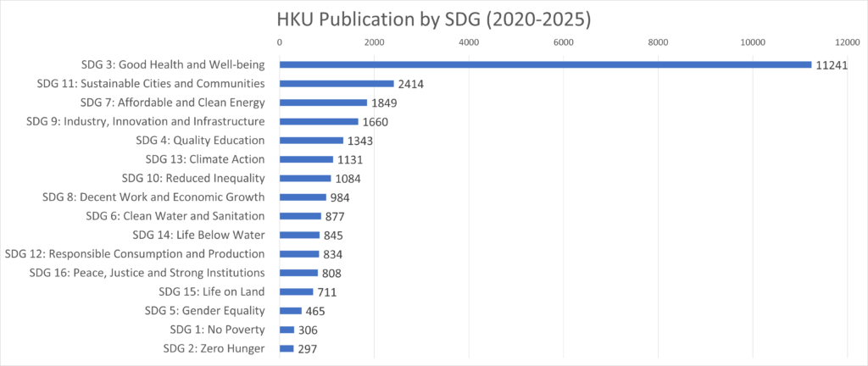
Task: Click the 'SDG 4: Quality Education' axis label
Action: (x=200, y=141)
